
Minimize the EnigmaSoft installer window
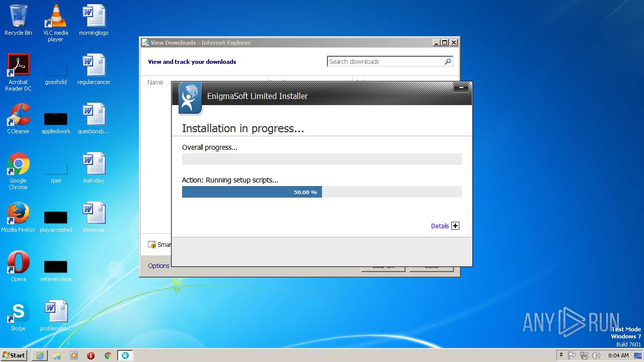pyautogui.click(x=461, y=88)
